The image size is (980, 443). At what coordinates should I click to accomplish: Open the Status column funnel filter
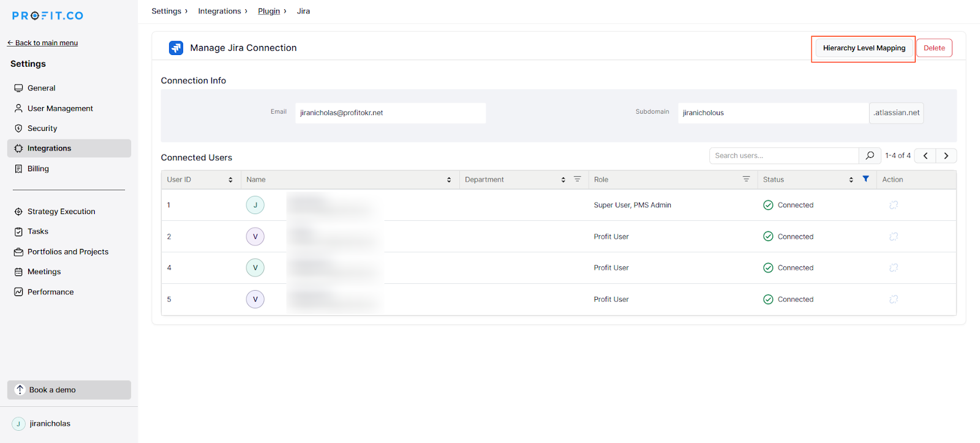(865, 179)
